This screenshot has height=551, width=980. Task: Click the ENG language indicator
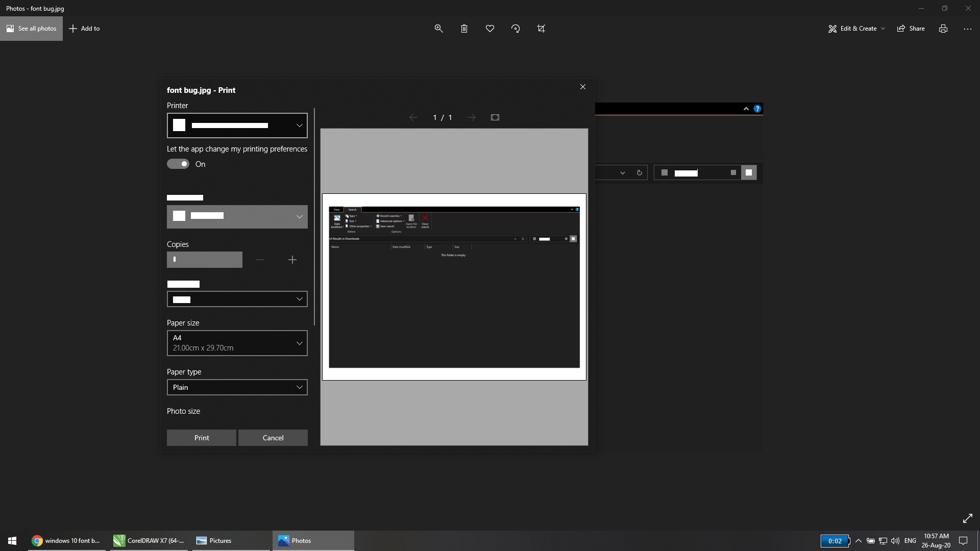pyautogui.click(x=910, y=541)
